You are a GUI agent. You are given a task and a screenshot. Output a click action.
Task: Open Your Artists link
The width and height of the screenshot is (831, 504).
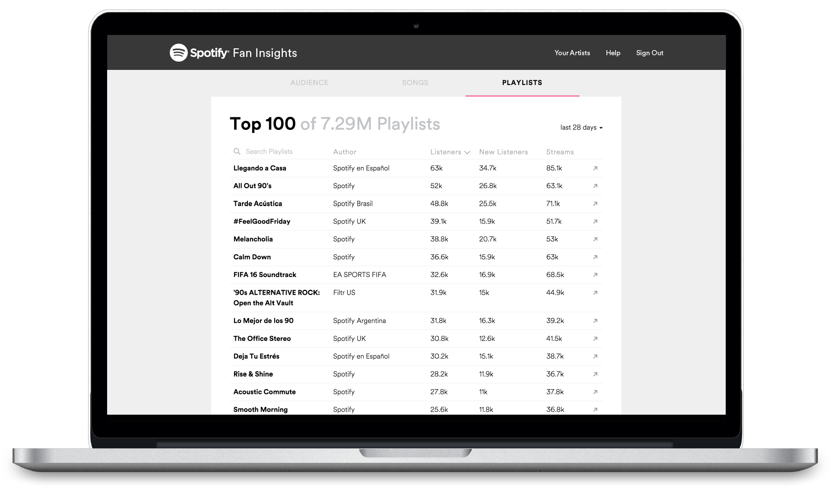[572, 53]
